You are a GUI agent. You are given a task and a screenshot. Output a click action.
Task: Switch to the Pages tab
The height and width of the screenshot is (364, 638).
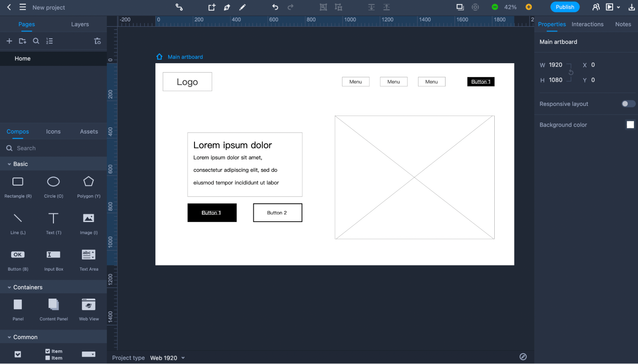coord(26,24)
